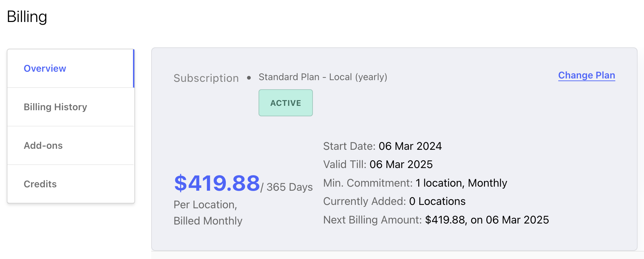Click Standard Plan - Local (yearly) text
Screen dimensions: 644x259
point(323,77)
